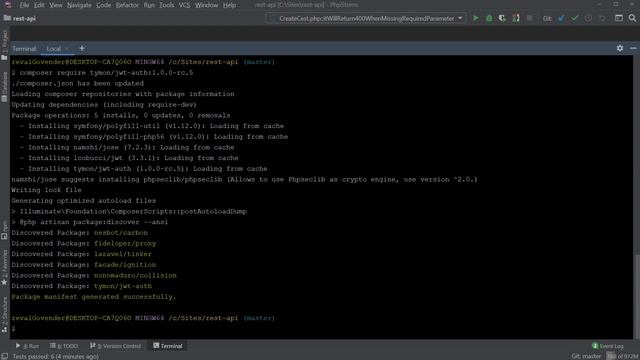Open Run Anything window icon in toolbar
The width and height of the screenshot is (640, 360).
(619, 18)
